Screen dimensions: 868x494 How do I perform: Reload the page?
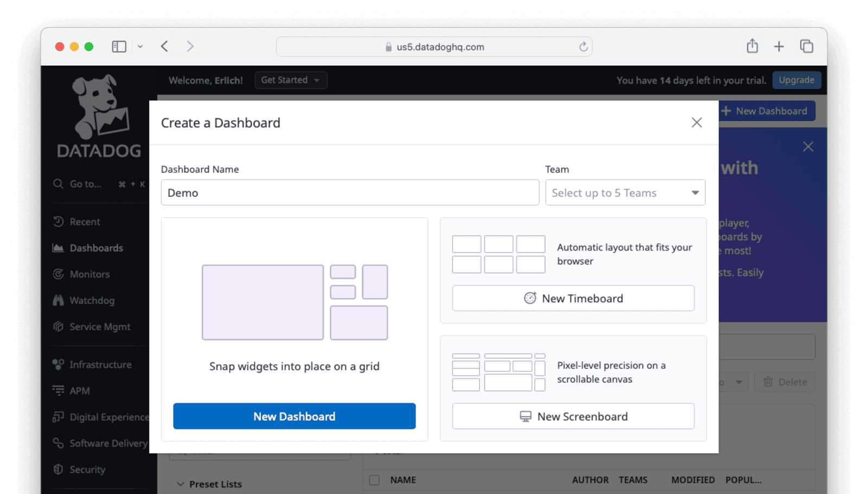(x=583, y=47)
